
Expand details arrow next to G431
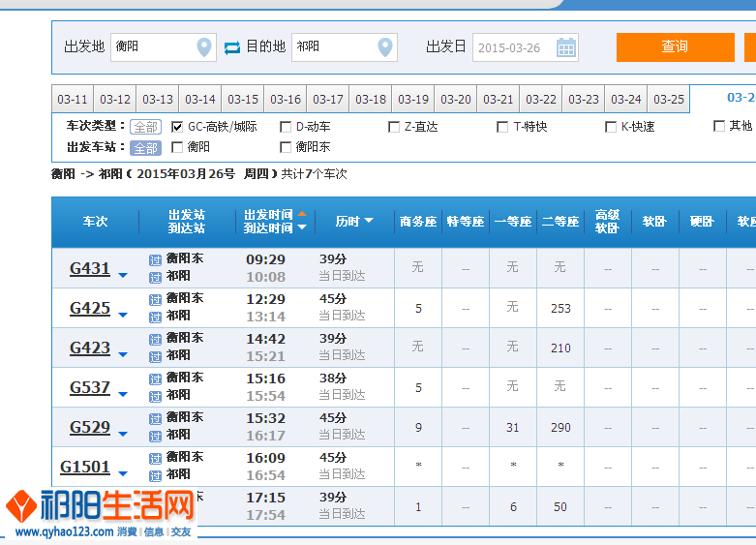point(123,275)
